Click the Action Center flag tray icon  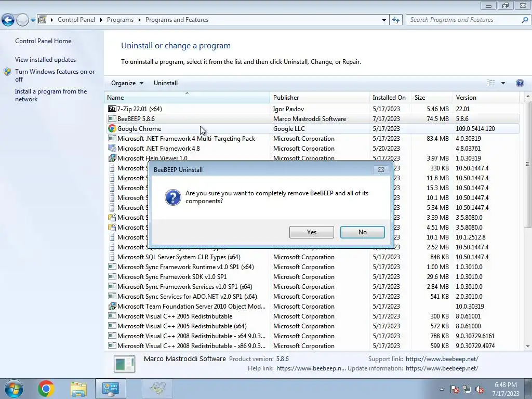[x=455, y=389]
